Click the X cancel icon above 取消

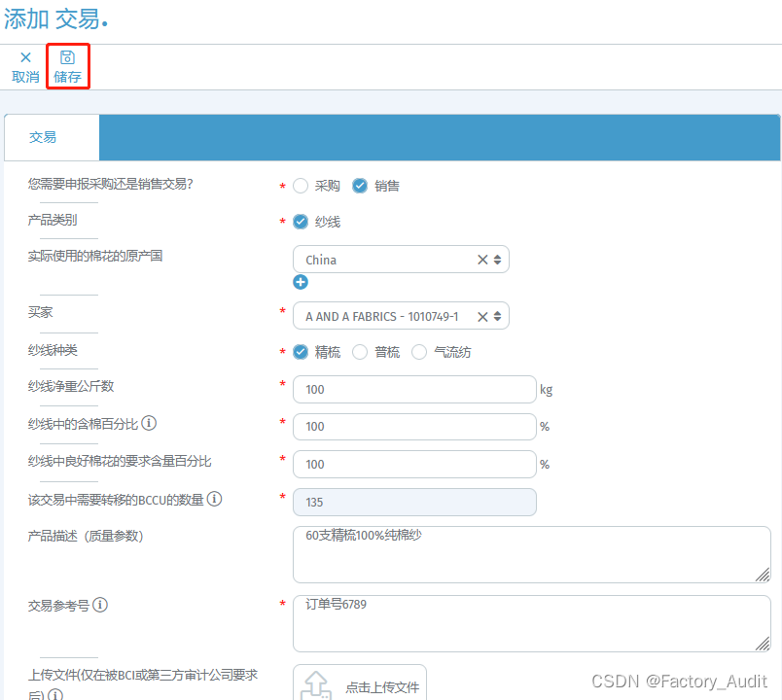click(24, 57)
